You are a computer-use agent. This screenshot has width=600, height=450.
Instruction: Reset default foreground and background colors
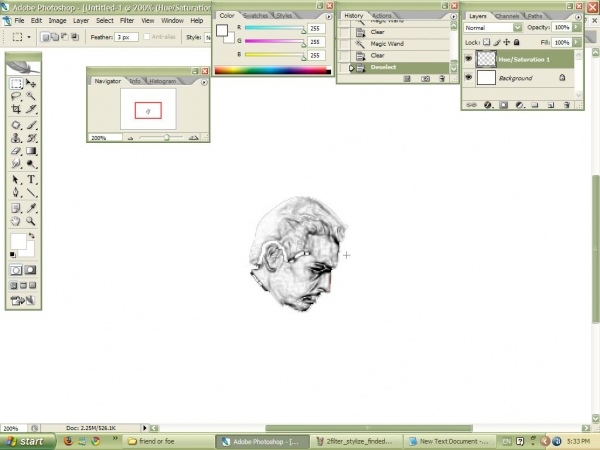point(13,254)
